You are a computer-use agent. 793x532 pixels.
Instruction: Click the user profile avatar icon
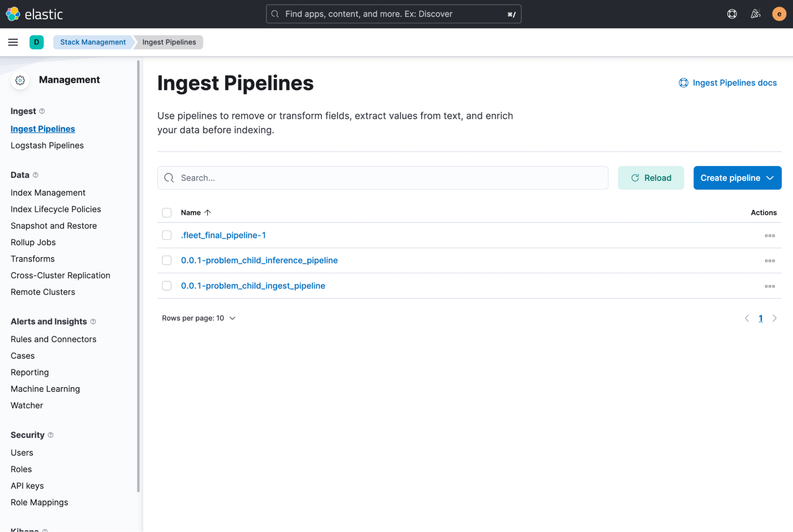779,13
